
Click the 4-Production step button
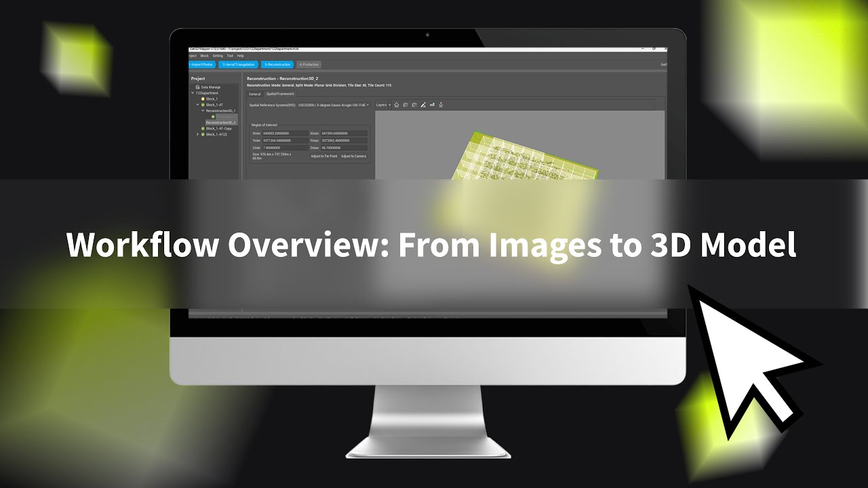[x=309, y=64]
